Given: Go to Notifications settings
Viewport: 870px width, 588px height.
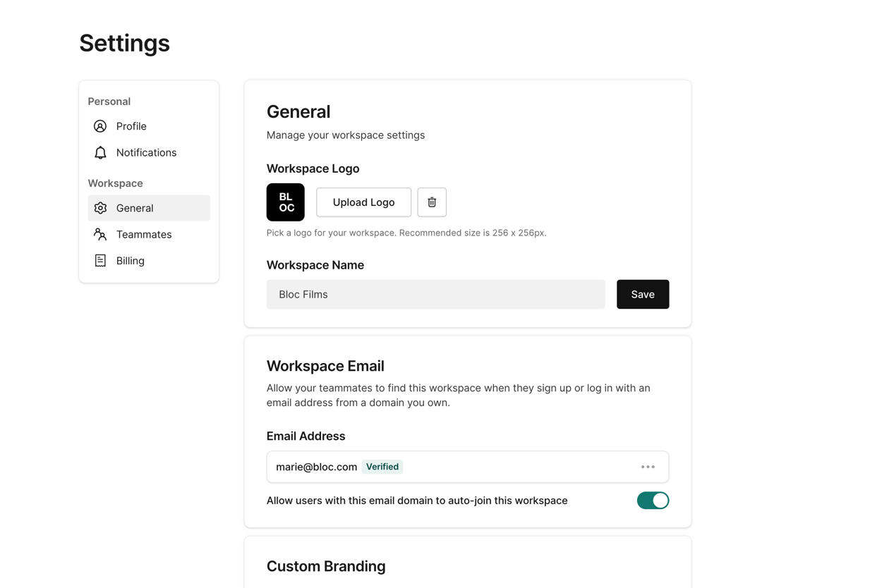Looking at the screenshot, I should click(146, 153).
